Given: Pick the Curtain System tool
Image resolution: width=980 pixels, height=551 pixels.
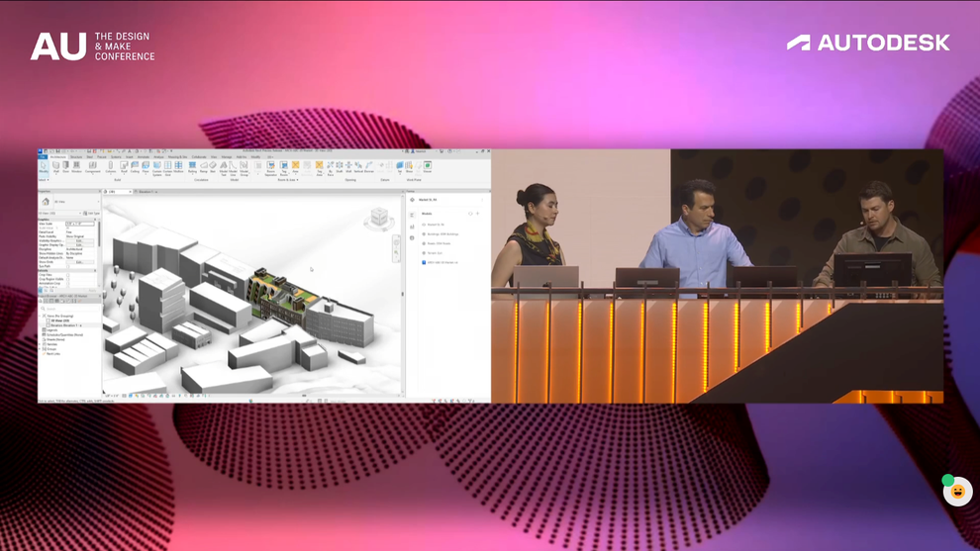Looking at the screenshot, I should coord(156,168).
